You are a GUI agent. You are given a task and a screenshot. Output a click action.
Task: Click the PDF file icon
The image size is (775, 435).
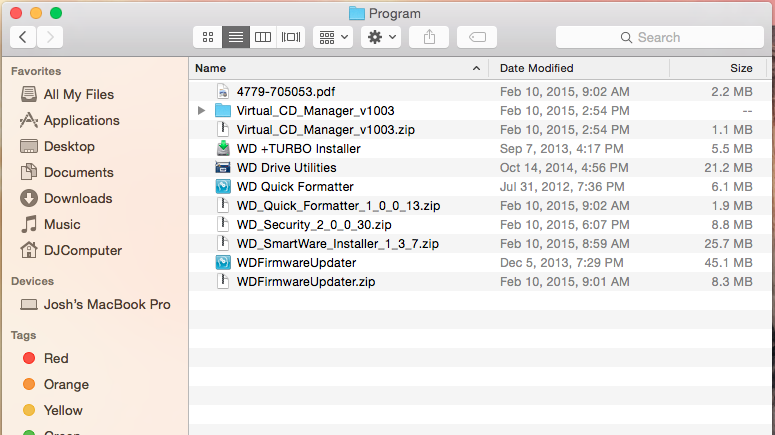[223, 91]
